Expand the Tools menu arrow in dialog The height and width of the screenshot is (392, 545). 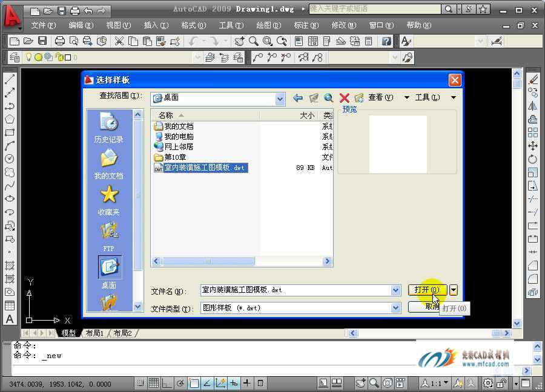(453, 97)
